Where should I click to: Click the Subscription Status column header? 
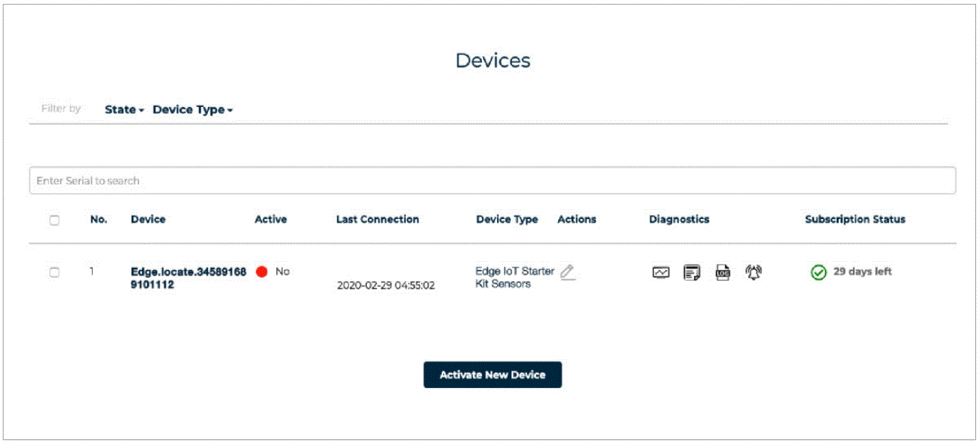click(855, 220)
